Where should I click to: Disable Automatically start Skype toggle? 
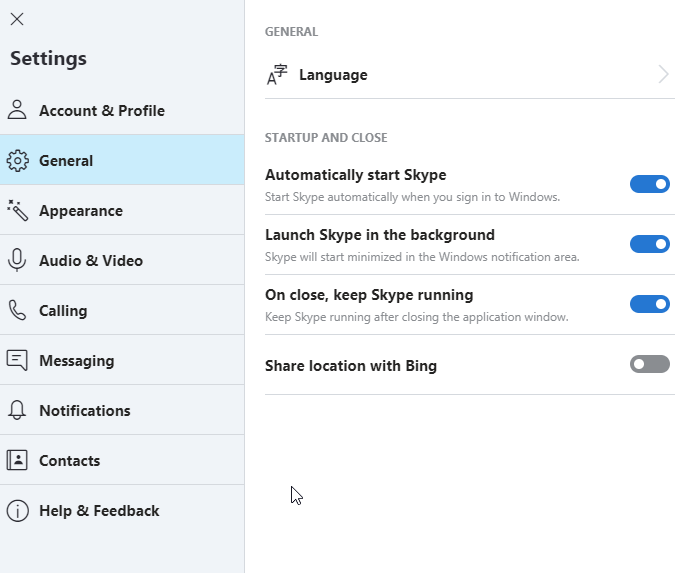point(650,184)
